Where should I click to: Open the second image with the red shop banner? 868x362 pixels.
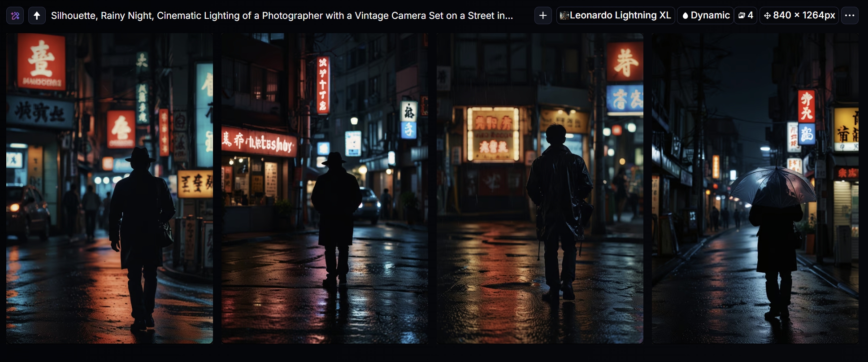pyautogui.click(x=325, y=188)
